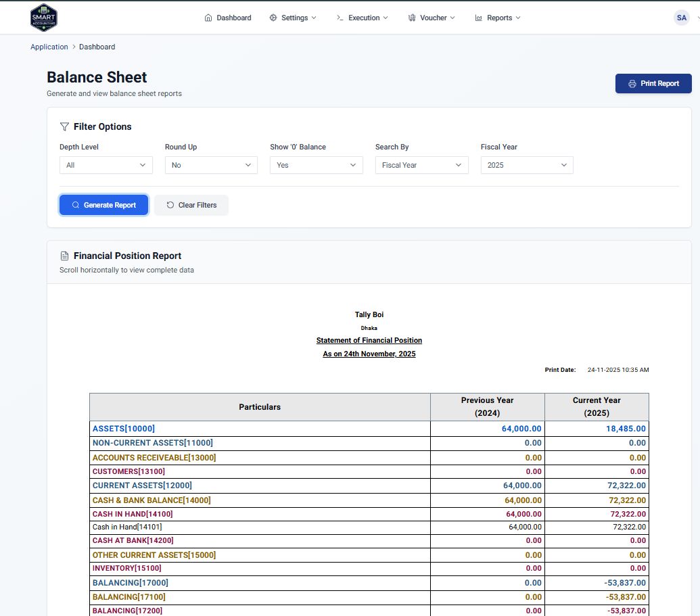Click the Settings gear icon
700x616 pixels.
click(273, 18)
